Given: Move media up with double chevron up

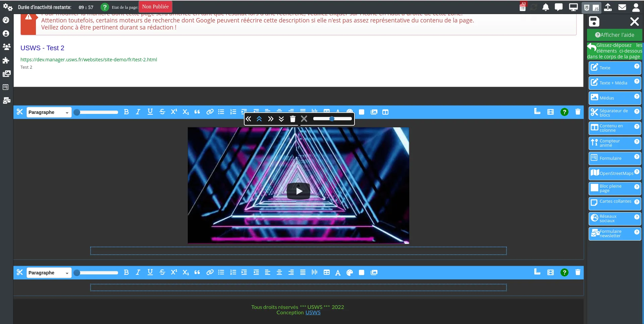Looking at the screenshot, I should pyautogui.click(x=259, y=119).
